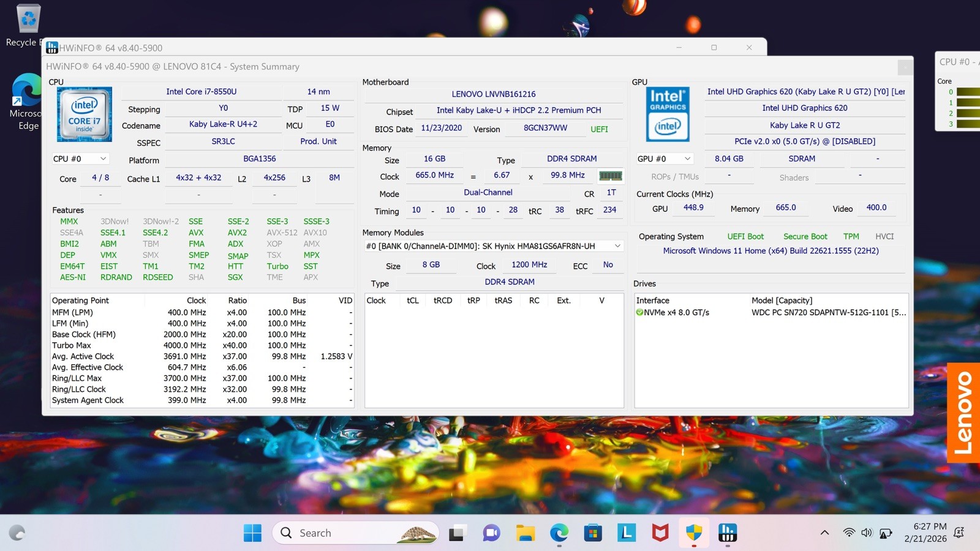This screenshot has height=551, width=980.
Task: Expand the CPU #0 selector dropdown
Action: (x=80, y=159)
